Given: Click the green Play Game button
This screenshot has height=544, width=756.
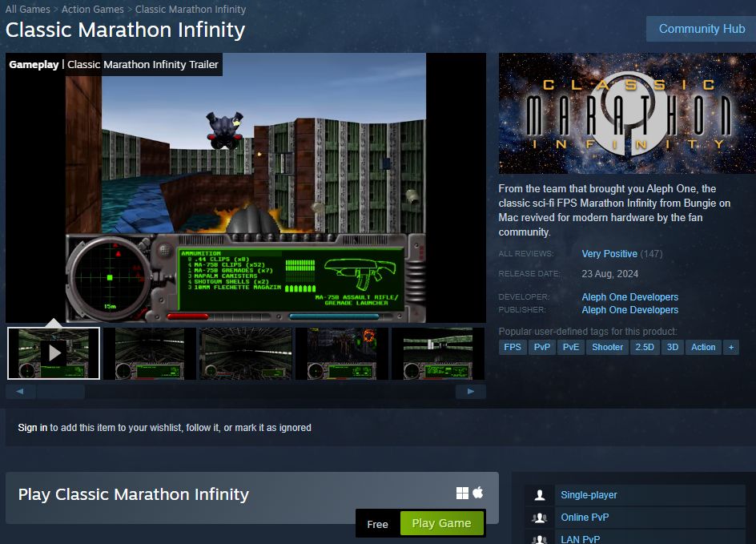Looking at the screenshot, I should (441, 523).
